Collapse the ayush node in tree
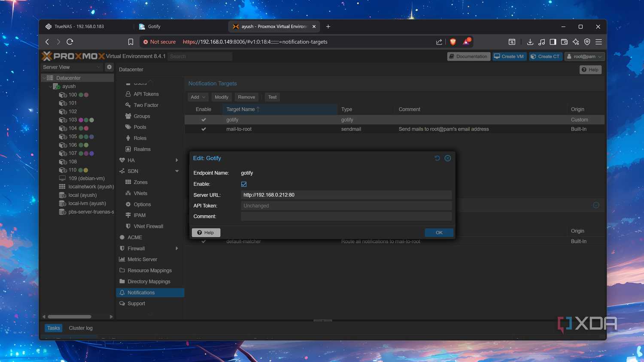This screenshot has width=644, height=362. [x=50, y=86]
